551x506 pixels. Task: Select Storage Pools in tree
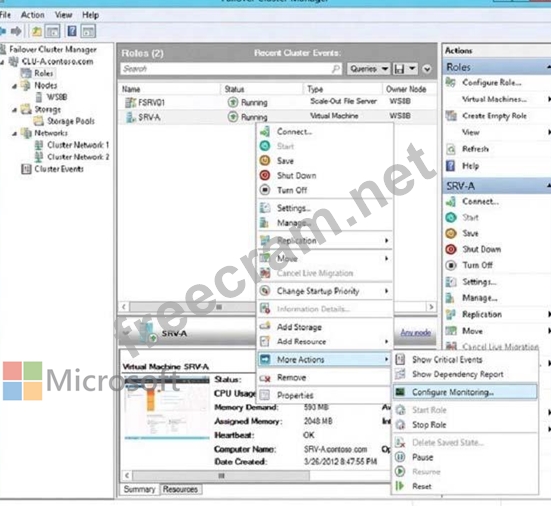71,121
